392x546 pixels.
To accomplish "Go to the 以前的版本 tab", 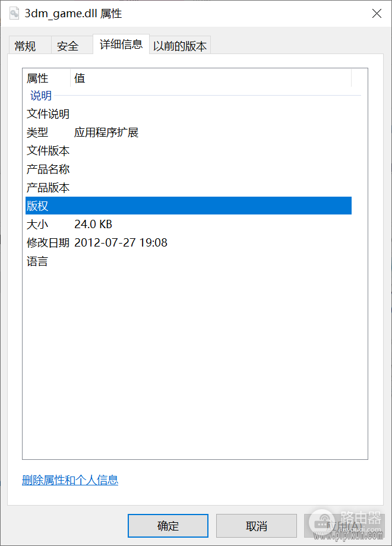I will point(180,46).
